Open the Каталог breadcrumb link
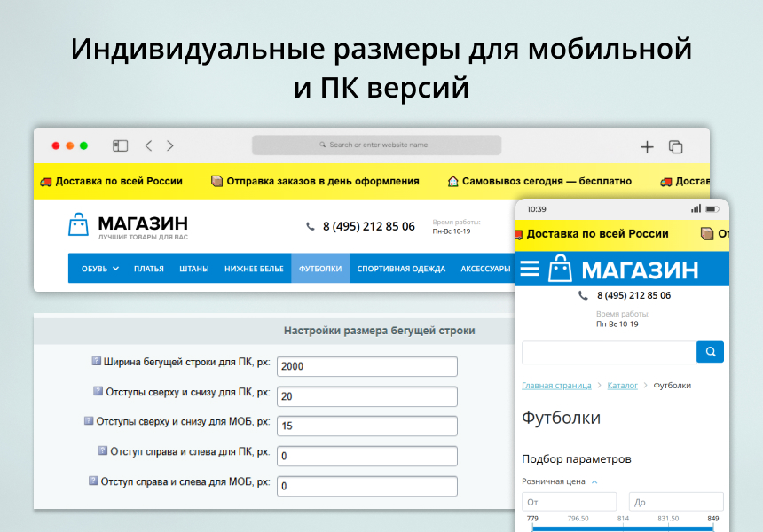The width and height of the screenshot is (763, 532). (622, 386)
